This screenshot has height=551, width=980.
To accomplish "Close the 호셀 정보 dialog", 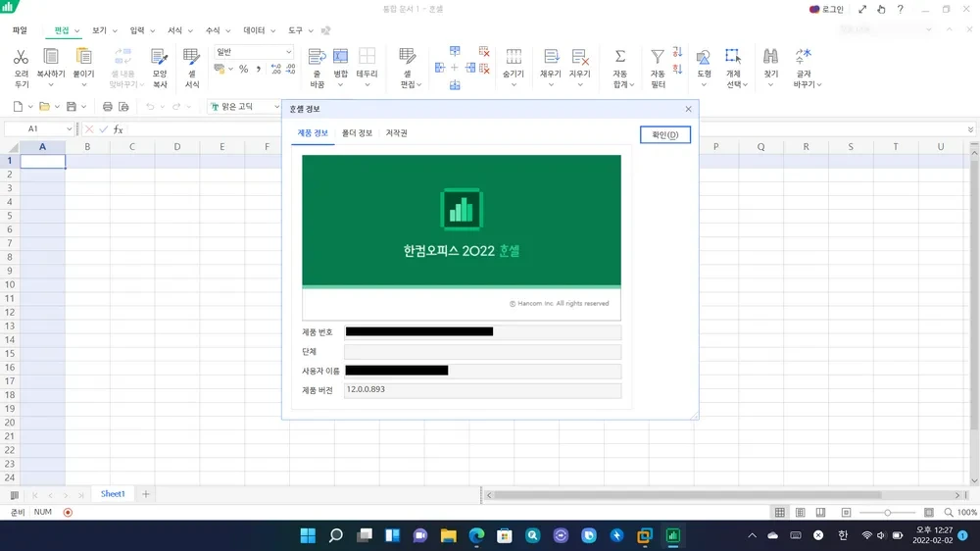I will click(x=688, y=109).
